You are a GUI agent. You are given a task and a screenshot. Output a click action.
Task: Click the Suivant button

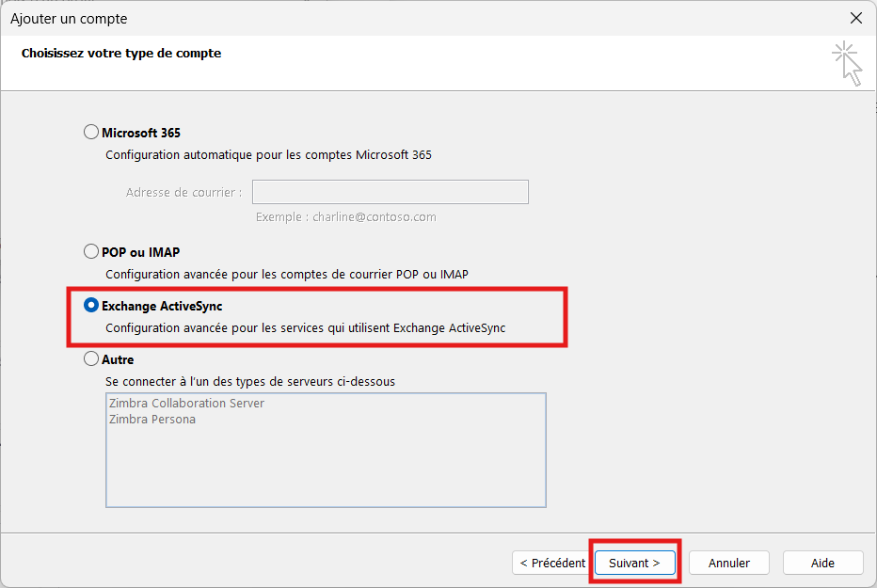[634, 563]
